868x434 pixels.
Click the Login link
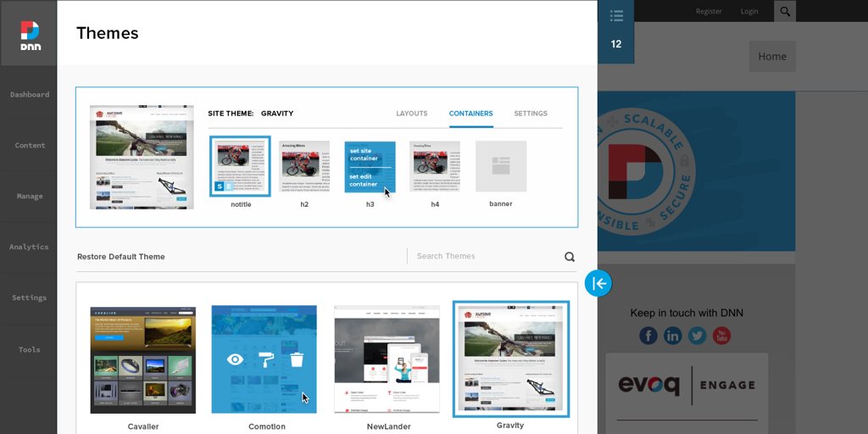[x=749, y=11]
